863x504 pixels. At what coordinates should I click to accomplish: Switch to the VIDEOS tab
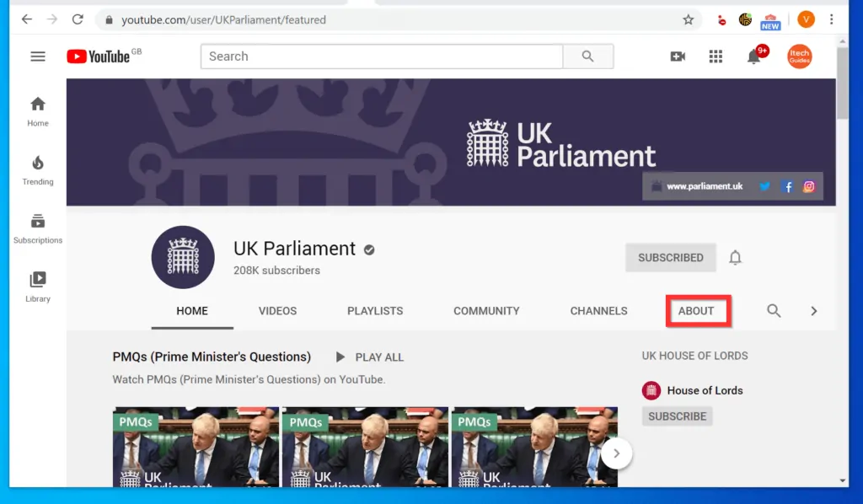point(277,311)
